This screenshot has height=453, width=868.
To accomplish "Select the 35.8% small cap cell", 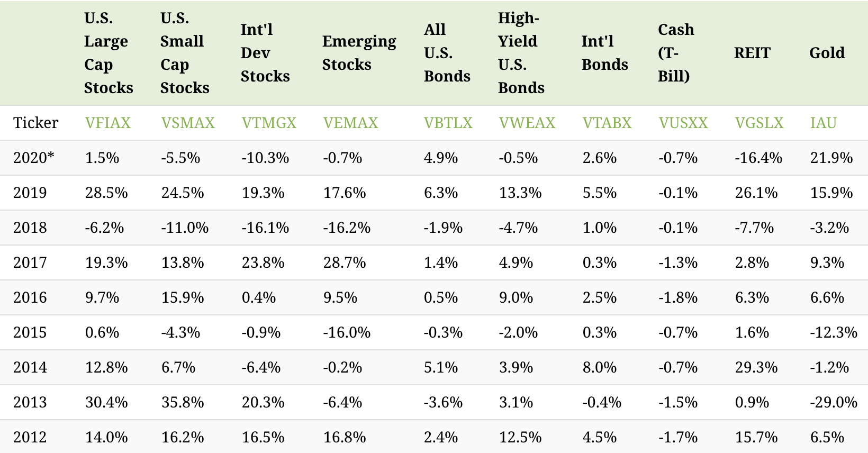I will (x=183, y=402).
